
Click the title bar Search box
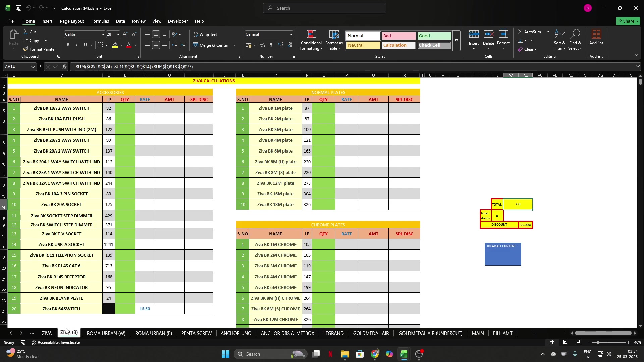(x=325, y=8)
